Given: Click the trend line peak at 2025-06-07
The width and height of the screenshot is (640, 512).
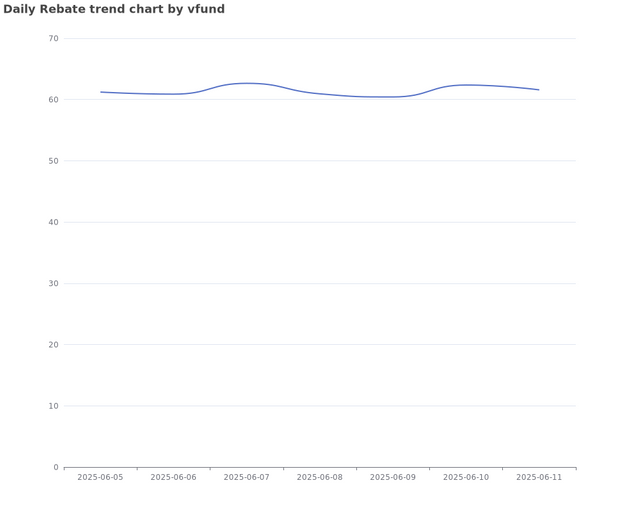Looking at the screenshot, I should click(x=247, y=83).
